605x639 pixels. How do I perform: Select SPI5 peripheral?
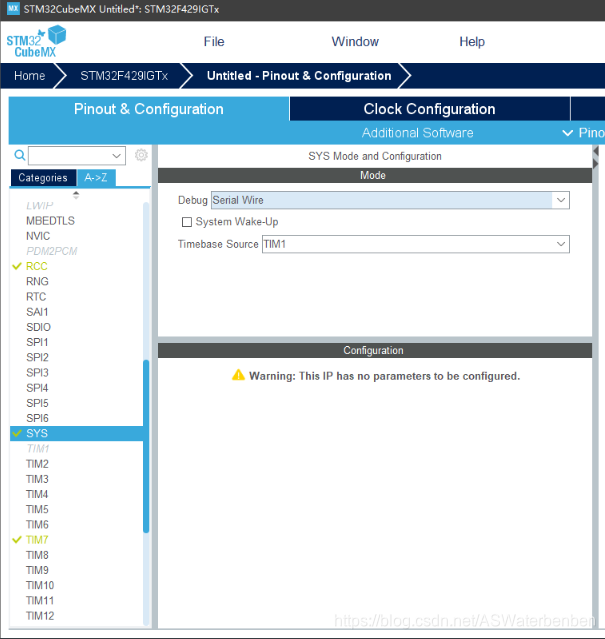point(37,403)
